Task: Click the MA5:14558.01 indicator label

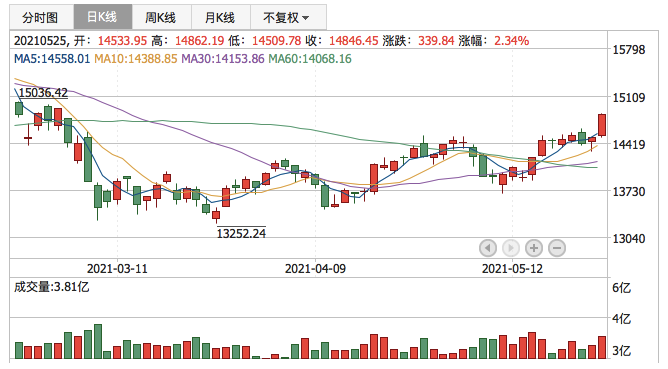Action: [52, 58]
